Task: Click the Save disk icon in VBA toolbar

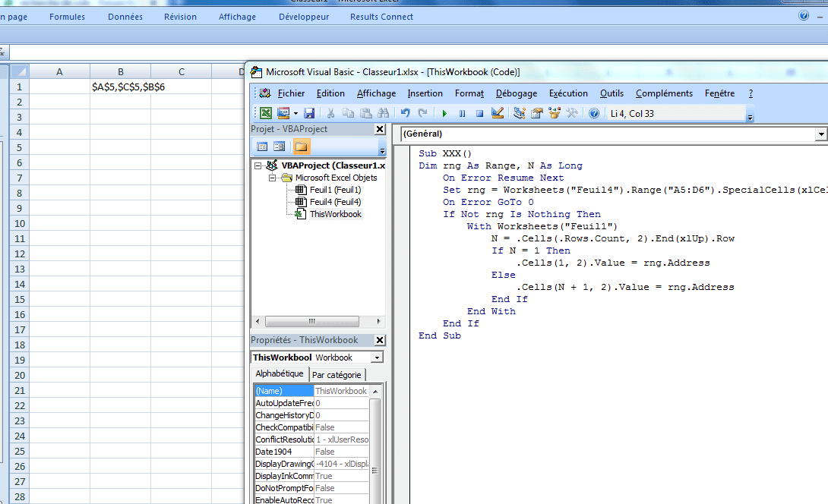Action: click(309, 113)
